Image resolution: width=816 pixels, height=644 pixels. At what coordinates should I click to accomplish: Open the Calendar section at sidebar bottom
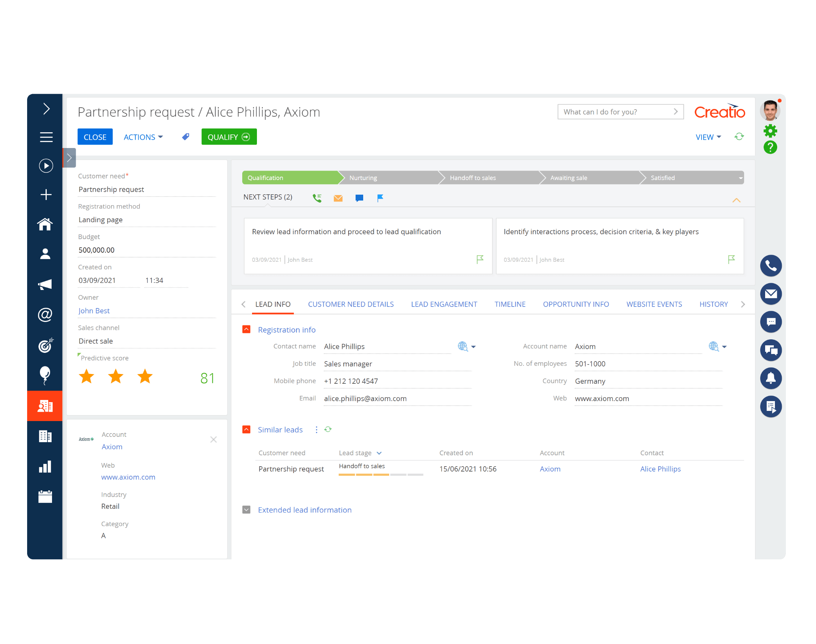45,497
